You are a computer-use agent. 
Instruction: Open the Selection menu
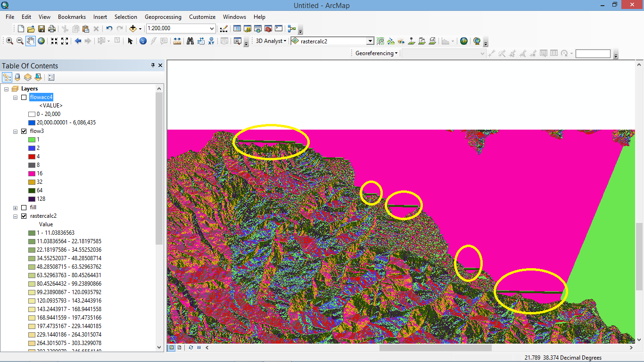[x=126, y=17]
